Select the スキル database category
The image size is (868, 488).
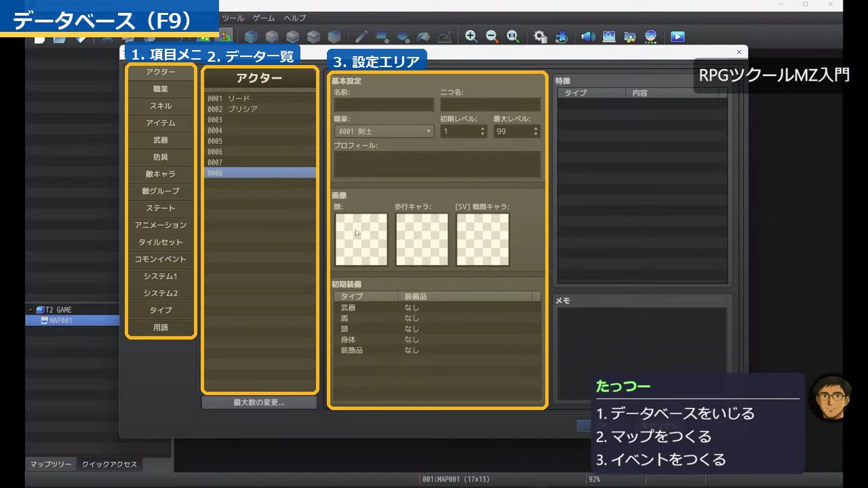click(x=161, y=106)
